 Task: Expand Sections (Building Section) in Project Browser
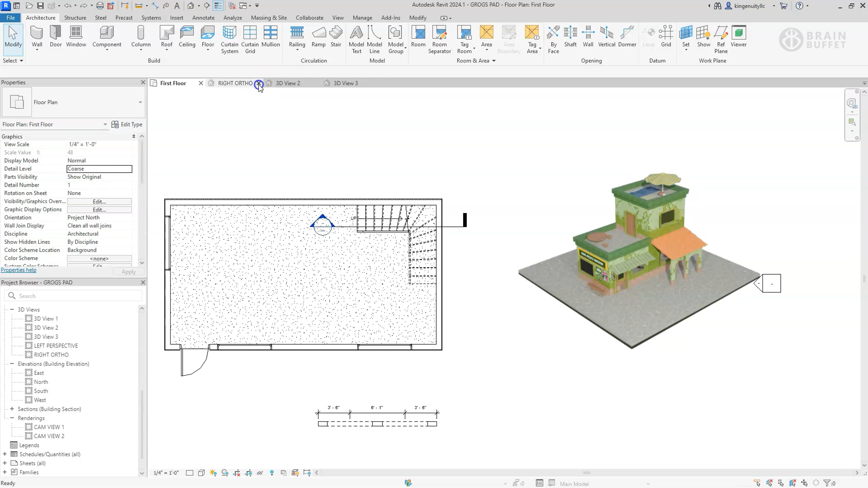11,409
